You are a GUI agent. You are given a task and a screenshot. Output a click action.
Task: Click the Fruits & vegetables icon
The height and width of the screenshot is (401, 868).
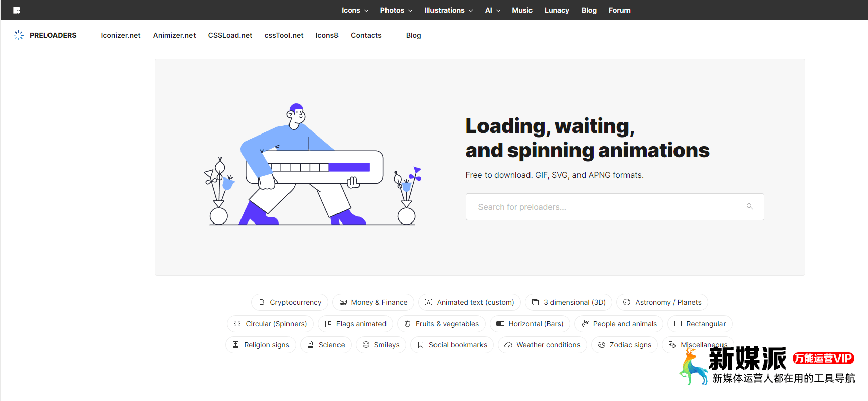coord(408,324)
